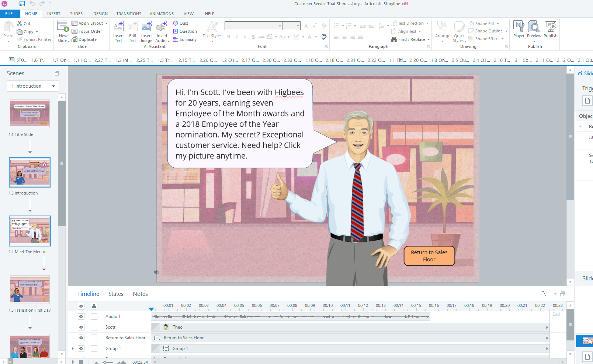
Task: Click the timeline zoom slider handle
Action: click(x=105, y=362)
